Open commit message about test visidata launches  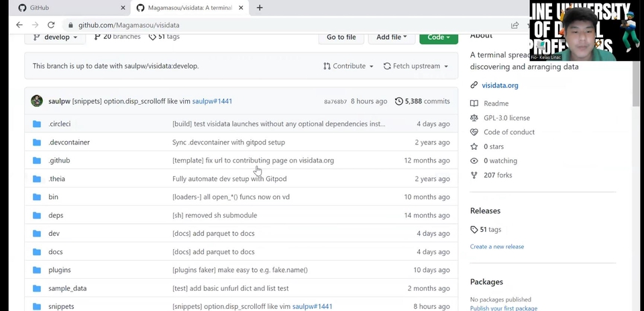(x=279, y=124)
